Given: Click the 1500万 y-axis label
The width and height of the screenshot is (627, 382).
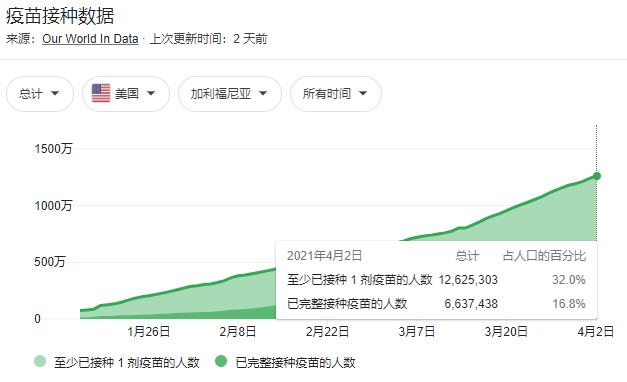Looking at the screenshot, I should (x=53, y=149).
